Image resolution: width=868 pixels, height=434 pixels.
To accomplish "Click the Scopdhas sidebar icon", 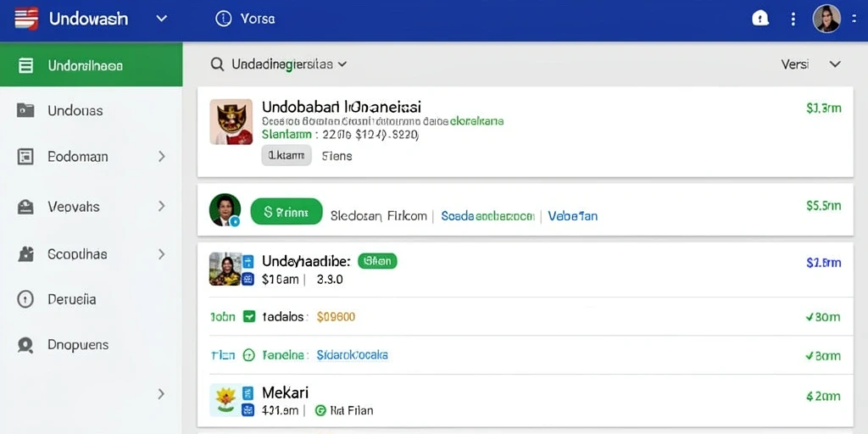I will [x=25, y=254].
